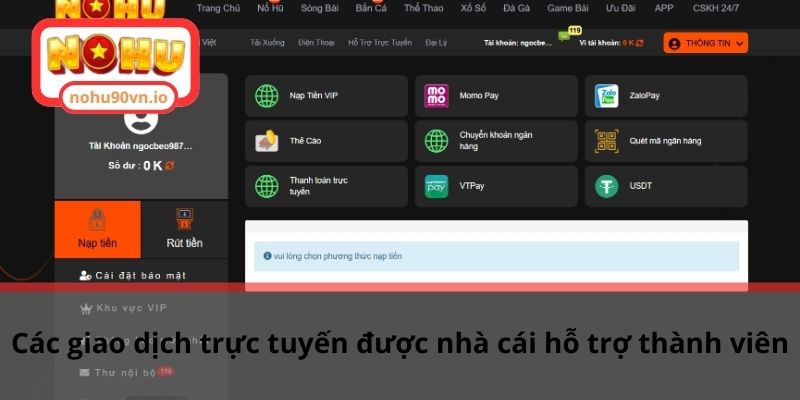
Task: Open the Trang Chủ menu
Action: pyautogui.click(x=218, y=8)
